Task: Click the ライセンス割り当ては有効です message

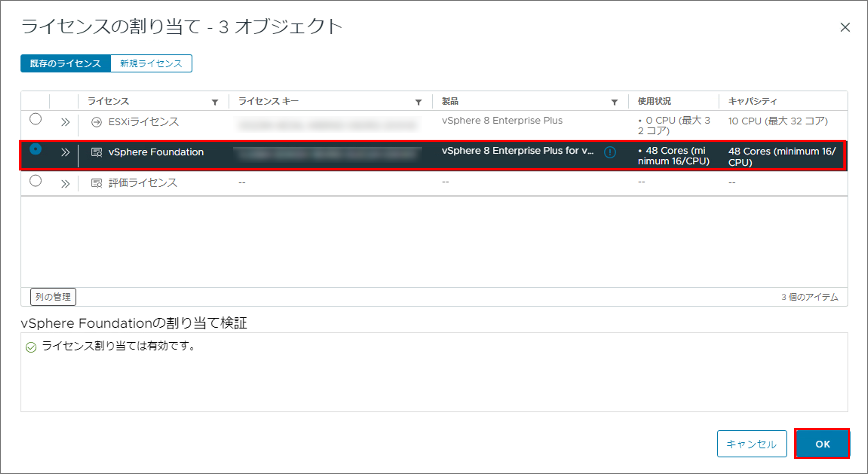Action: 119,346
